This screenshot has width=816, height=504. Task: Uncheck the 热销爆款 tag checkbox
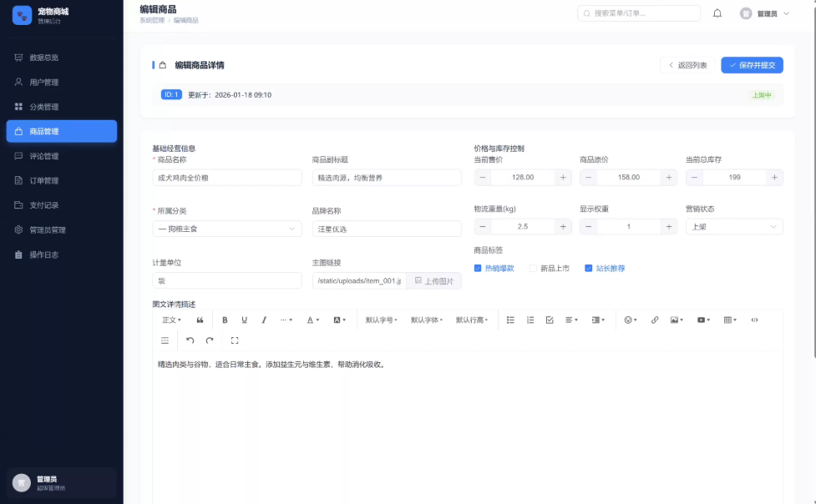point(478,269)
